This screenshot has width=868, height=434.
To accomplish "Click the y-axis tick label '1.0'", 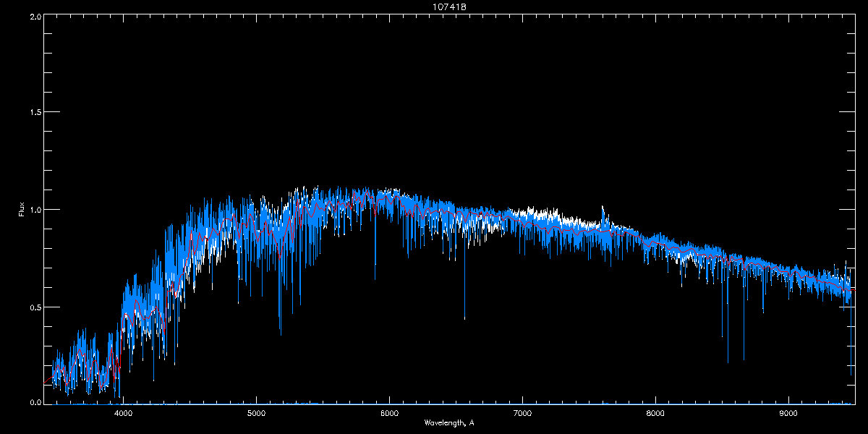I will point(35,210).
